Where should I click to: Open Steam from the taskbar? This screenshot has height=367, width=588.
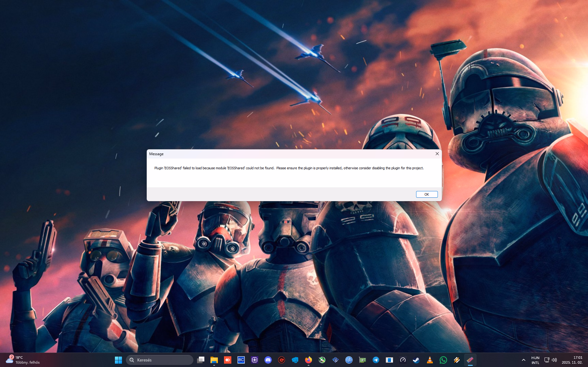[x=416, y=360]
